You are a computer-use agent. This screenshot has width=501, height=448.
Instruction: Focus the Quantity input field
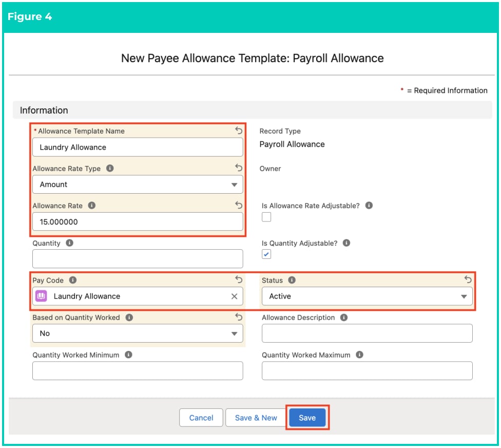(x=138, y=259)
